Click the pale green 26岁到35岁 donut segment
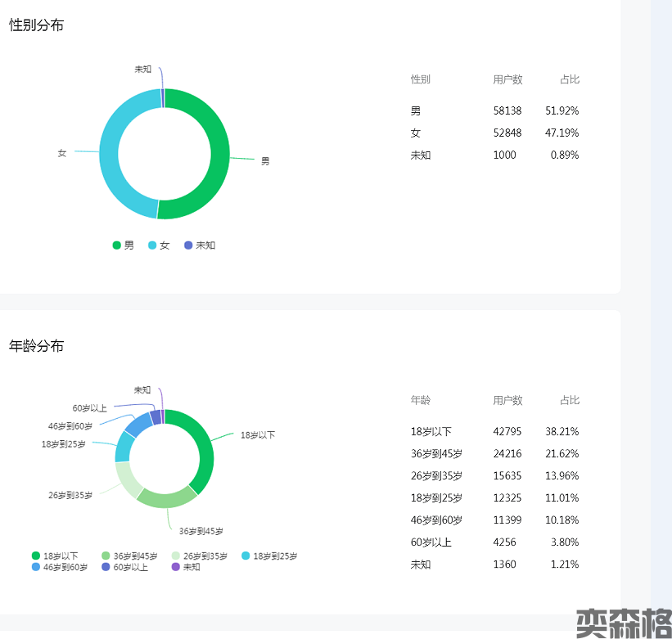The height and width of the screenshot is (639, 672). pos(128,479)
